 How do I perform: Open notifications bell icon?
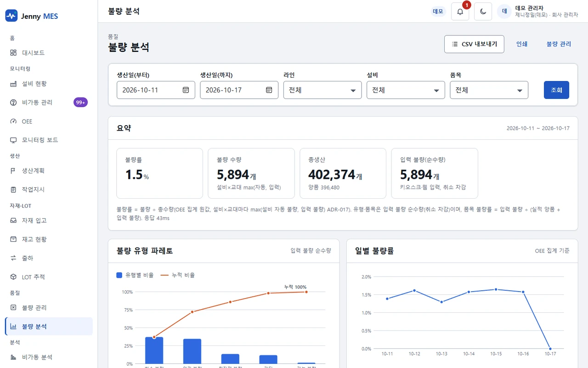[460, 11]
